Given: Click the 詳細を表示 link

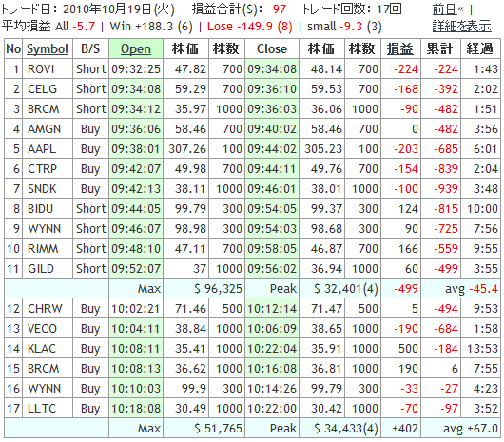Looking at the screenshot, I should pyautogui.click(x=461, y=26).
